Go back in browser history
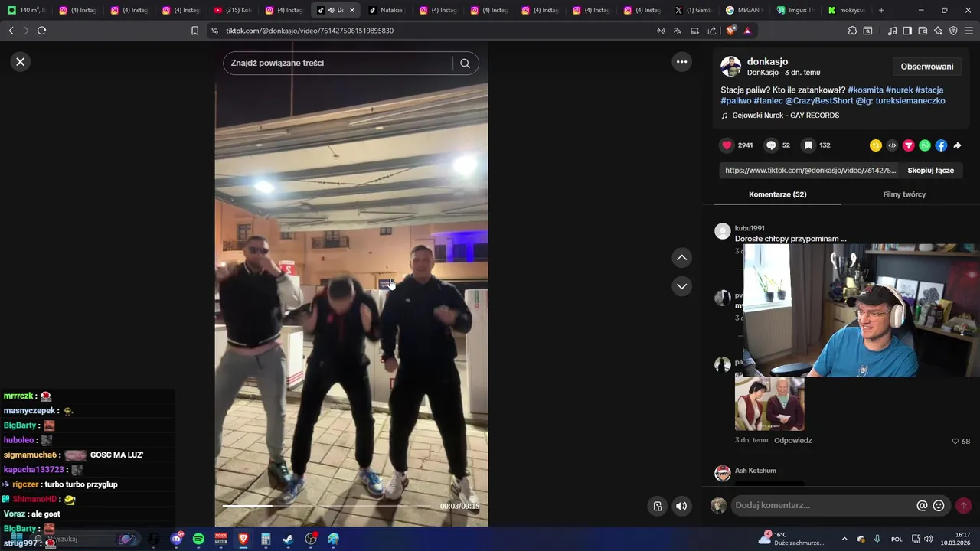Viewport: 980px width, 551px height. point(11,31)
